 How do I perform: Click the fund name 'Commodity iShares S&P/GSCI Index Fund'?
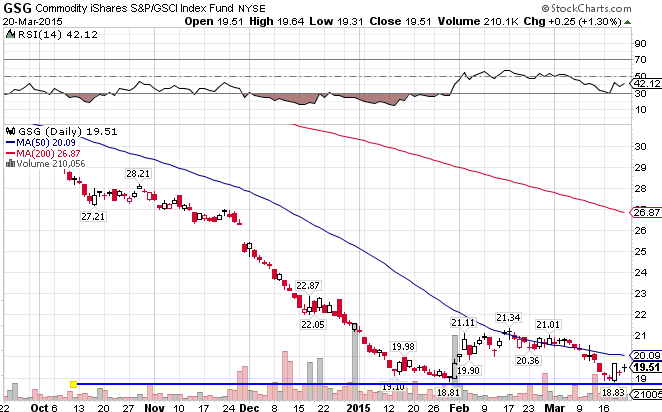134,8
